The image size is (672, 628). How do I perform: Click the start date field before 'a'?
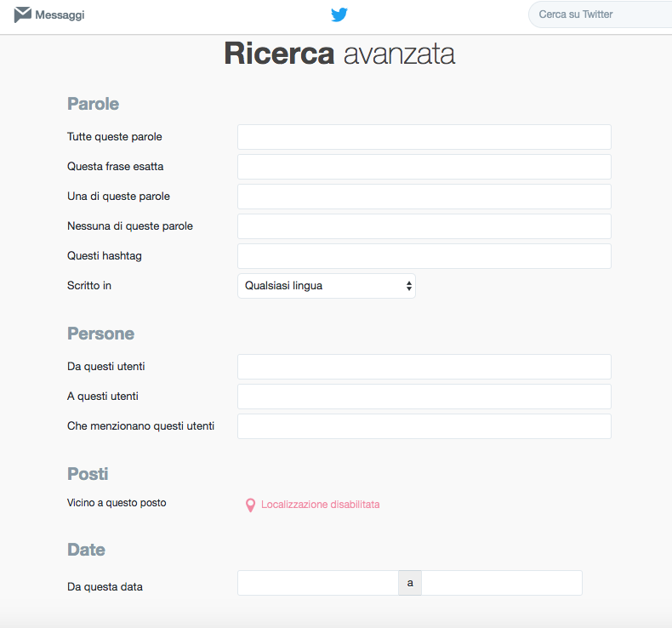pyautogui.click(x=318, y=583)
